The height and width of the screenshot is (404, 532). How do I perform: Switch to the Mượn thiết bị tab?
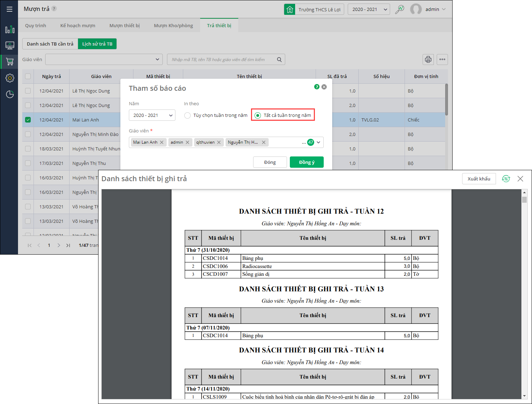(125, 25)
